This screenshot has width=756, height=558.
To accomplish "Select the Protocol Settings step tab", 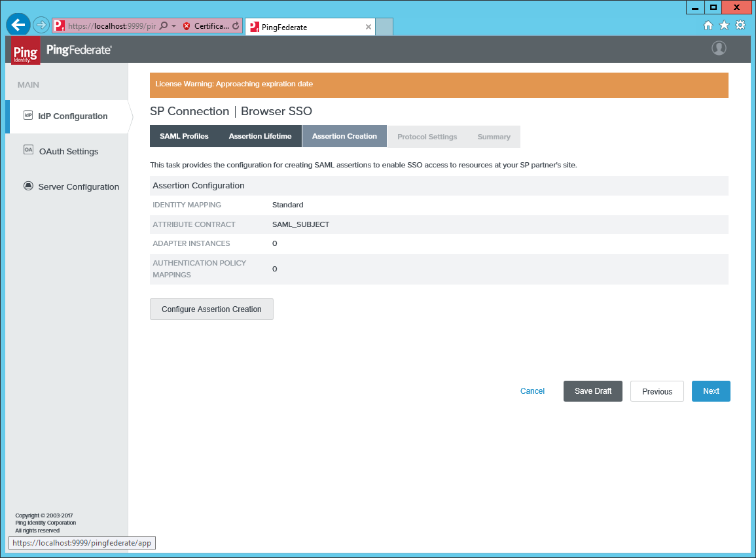I will (x=427, y=137).
